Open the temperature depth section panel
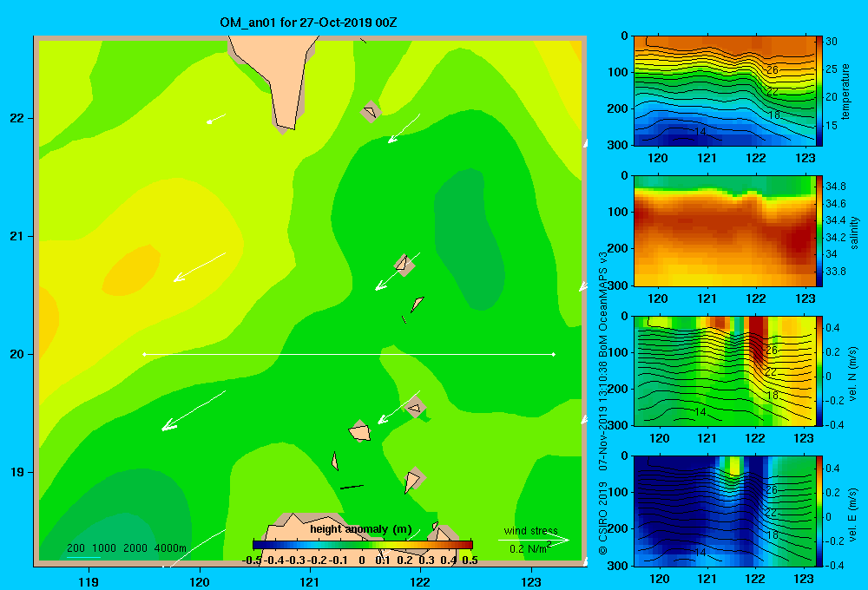This screenshot has height=590, width=868. pyautogui.click(x=725, y=91)
